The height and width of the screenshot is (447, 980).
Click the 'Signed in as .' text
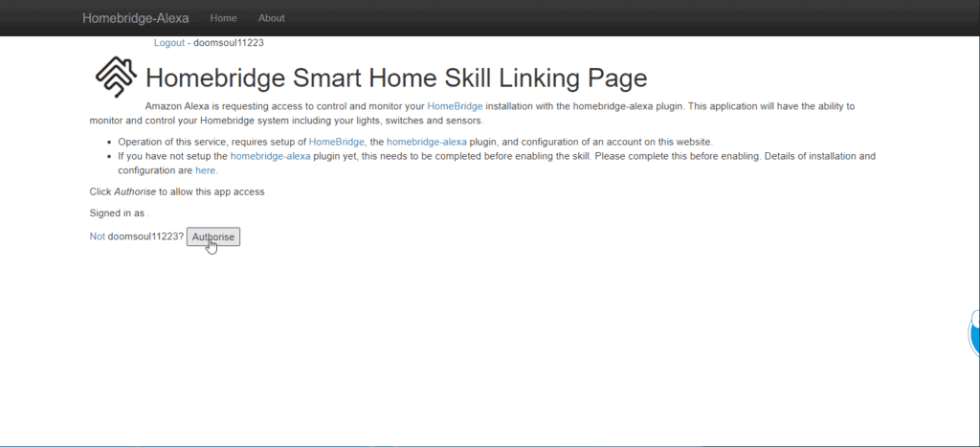click(120, 213)
